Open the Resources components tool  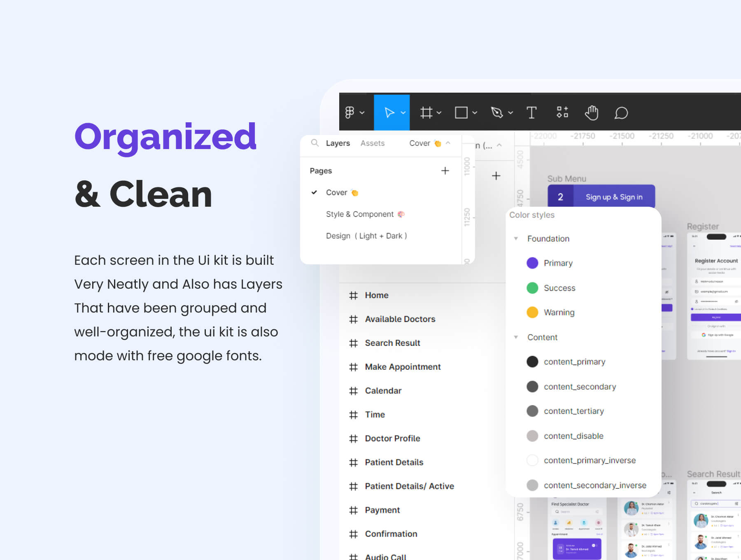point(562,112)
